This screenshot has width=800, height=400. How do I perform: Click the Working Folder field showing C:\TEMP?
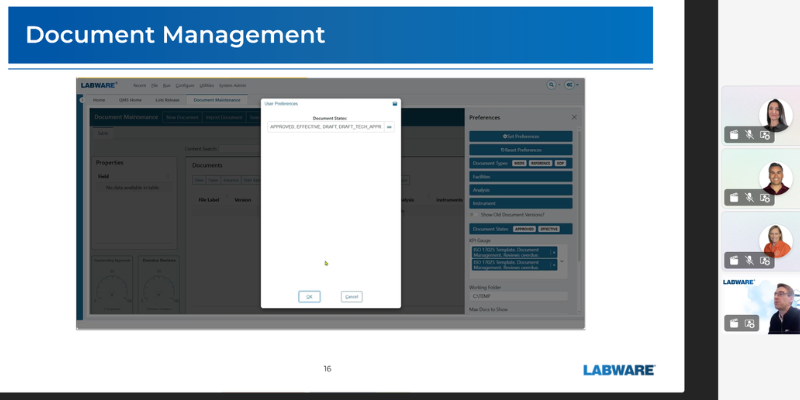click(518, 296)
